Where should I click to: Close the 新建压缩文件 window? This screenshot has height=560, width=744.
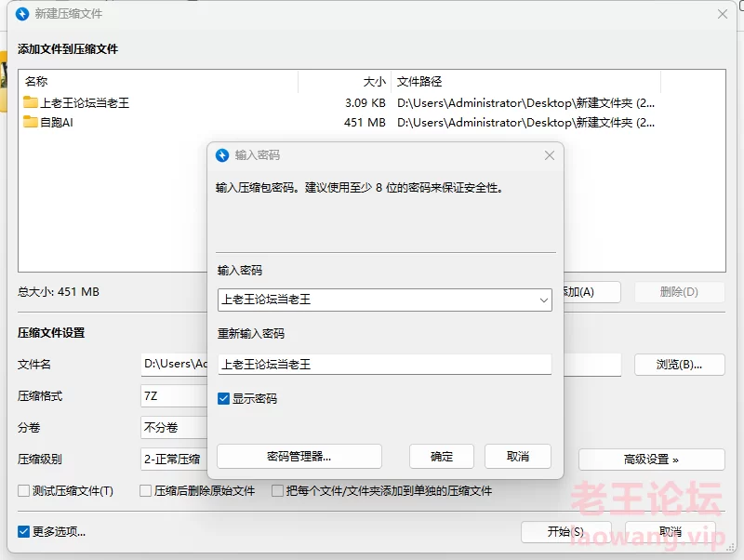coord(723,14)
